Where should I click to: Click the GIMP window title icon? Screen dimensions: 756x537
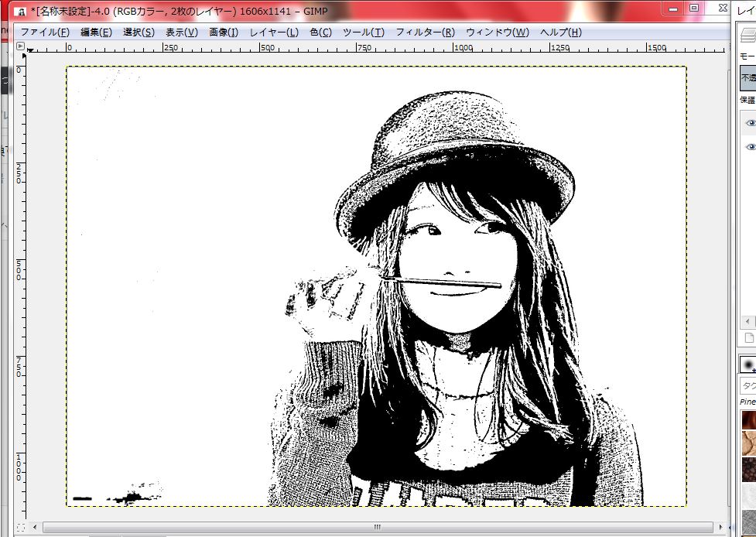click(x=21, y=12)
